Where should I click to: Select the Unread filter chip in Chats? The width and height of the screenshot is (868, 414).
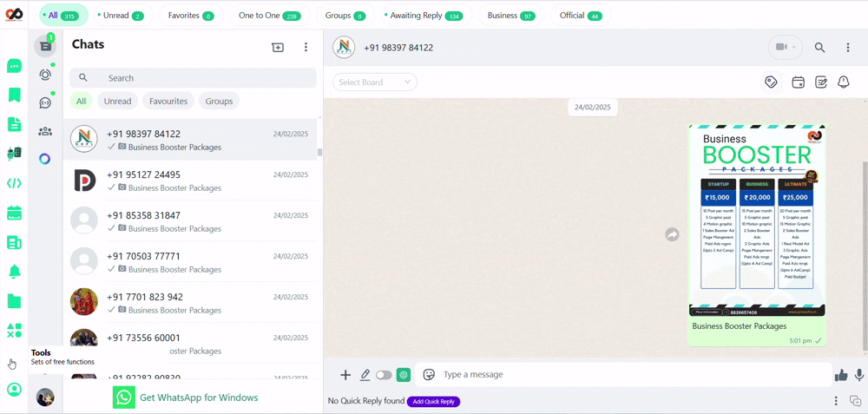[x=117, y=102]
